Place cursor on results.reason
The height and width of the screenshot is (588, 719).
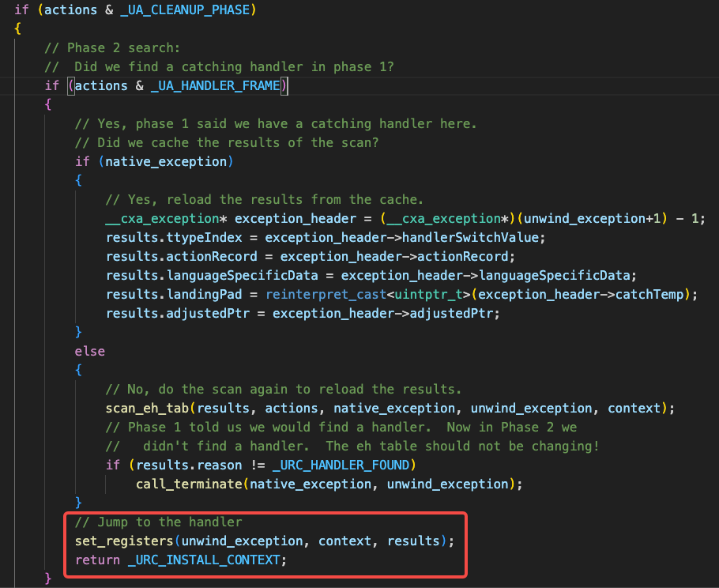(189, 465)
